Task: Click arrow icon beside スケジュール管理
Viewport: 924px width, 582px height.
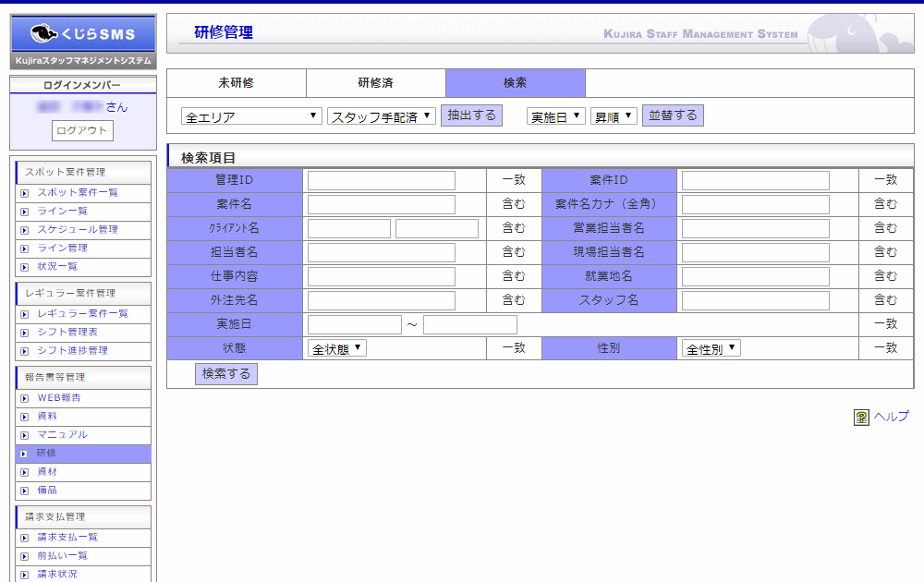Action: click(x=24, y=230)
